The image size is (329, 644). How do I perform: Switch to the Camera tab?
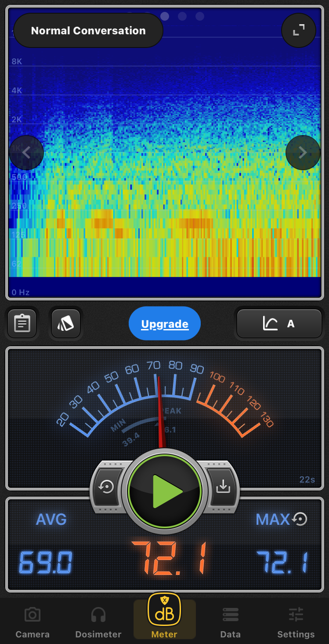tap(33, 623)
